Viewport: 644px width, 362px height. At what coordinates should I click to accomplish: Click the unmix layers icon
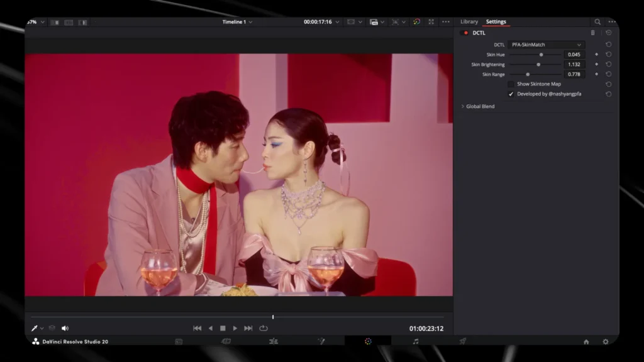(52, 328)
